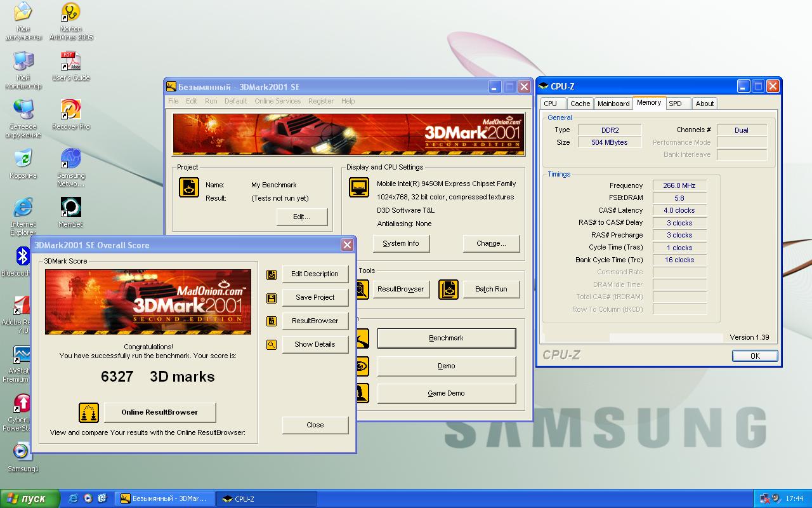Viewport: 812px width, 508px height.
Task: Switch to Cache tab in CPU-Z
Action: click(x=580, y=104)
